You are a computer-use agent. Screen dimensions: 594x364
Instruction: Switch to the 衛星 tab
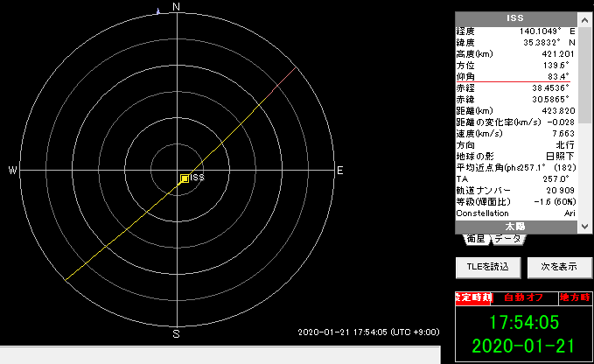476,239
